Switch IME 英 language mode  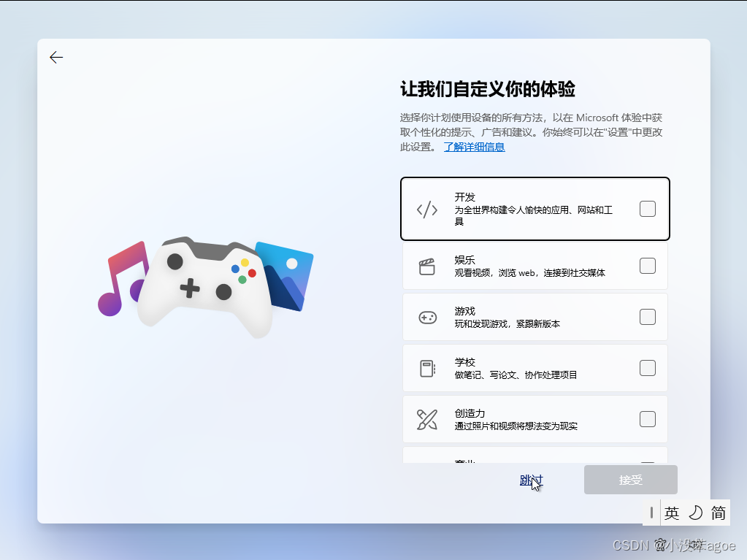672,513
